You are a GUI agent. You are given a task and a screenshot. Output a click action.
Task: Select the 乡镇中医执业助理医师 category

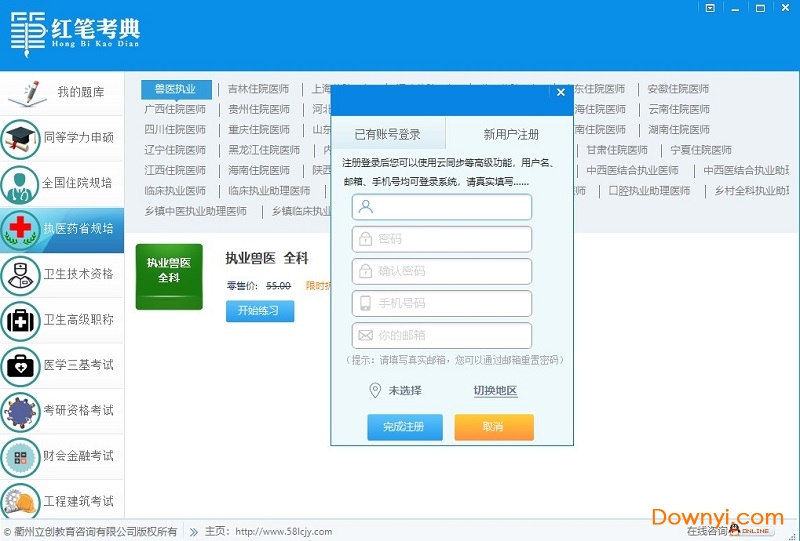(x=195, y=211)
